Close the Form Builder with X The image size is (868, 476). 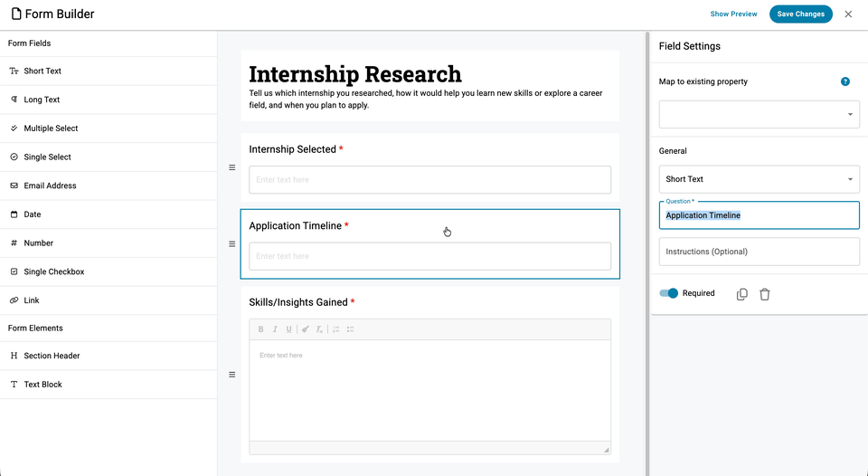click(848, 14)
